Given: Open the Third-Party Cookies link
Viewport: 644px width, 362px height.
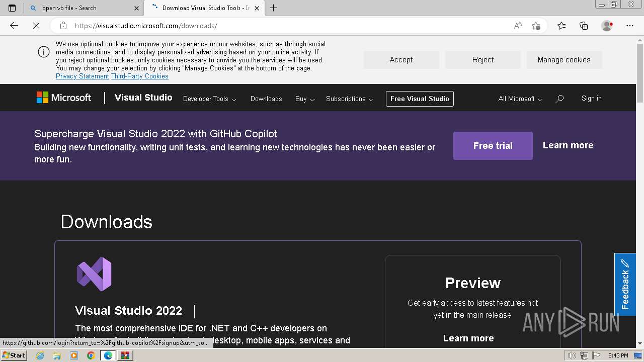Looking at the screenshot, I should tap(140, 76).
